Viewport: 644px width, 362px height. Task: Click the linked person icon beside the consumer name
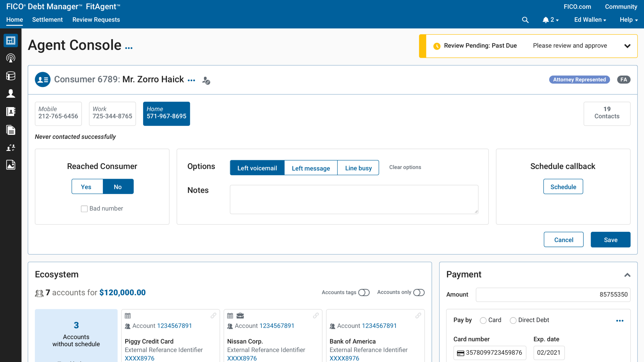pyautogui.click(x=206, y=80)
